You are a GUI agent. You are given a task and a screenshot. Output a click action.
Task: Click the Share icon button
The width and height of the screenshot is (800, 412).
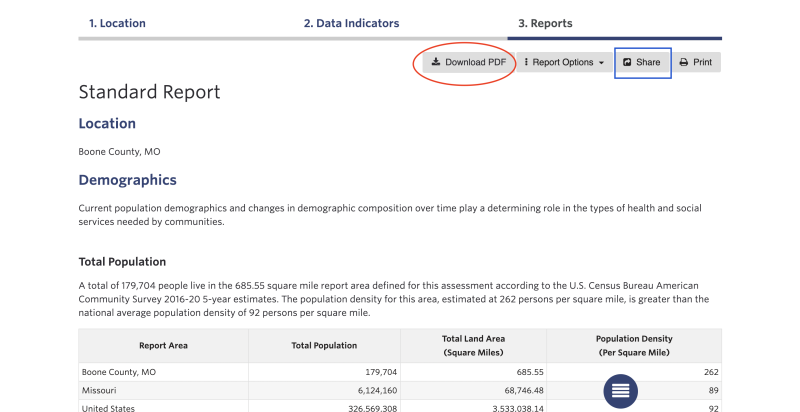coord(642,62)
